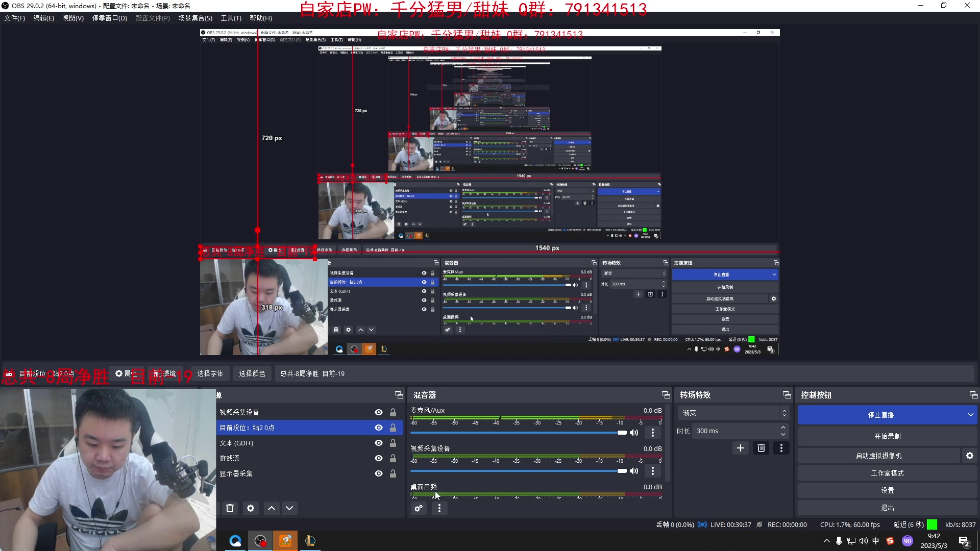Open the 渐变 transition type dropdown

pyautogui.click(x=733, y=413)
